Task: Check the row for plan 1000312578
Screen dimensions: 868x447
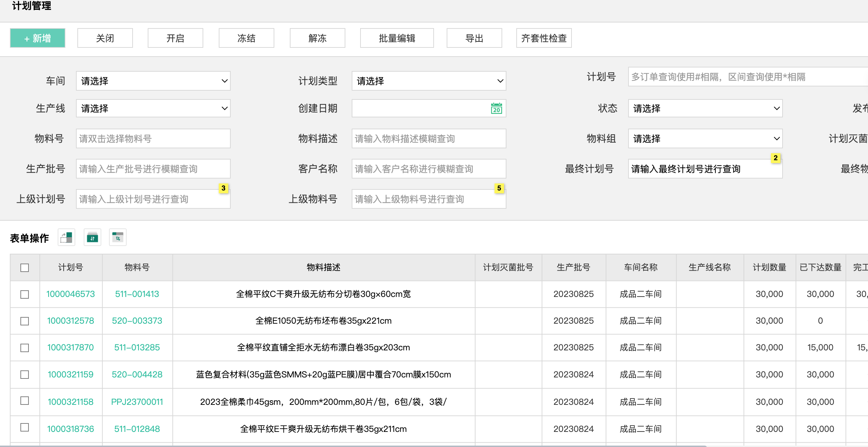Action: (25, 321)
